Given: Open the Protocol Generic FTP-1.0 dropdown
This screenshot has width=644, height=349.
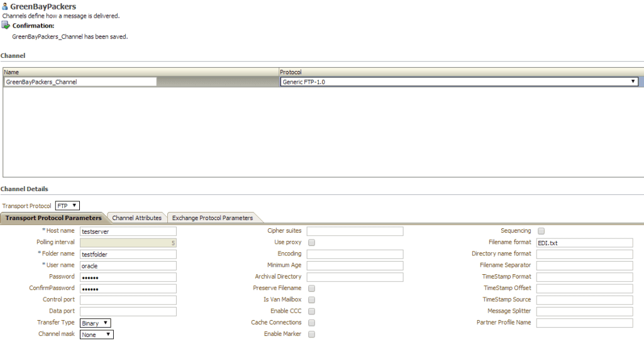Looking at the screenshot, I should (x=459, y=82).
